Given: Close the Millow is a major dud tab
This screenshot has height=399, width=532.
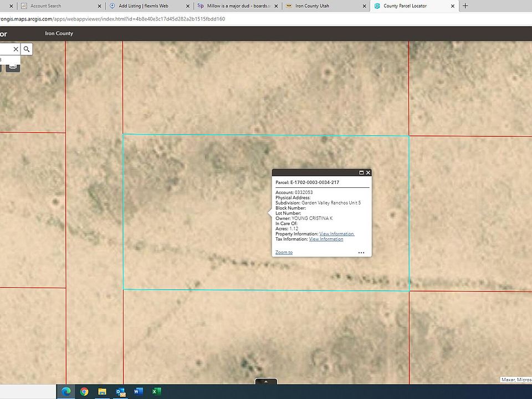Looking at the screenshot, I should pos(276,6).
